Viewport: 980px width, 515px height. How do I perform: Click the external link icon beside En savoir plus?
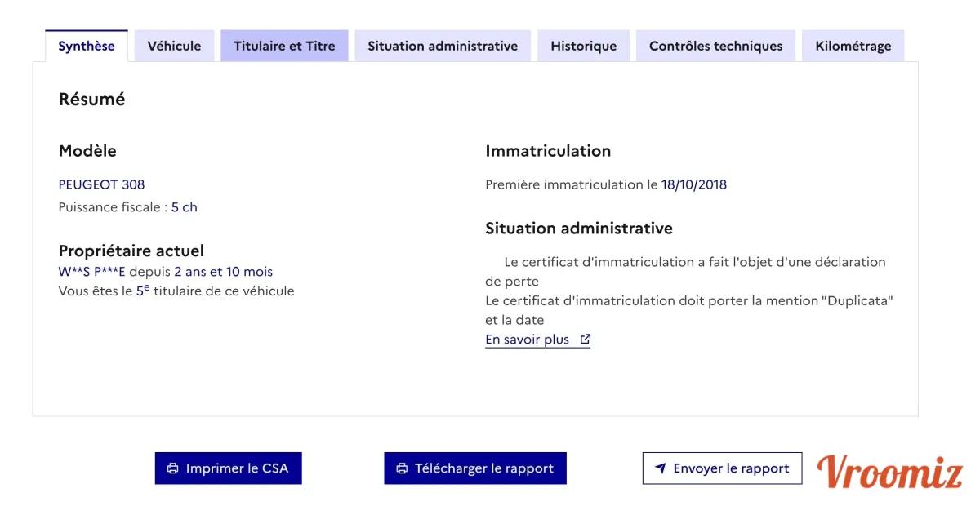point(585,340)
